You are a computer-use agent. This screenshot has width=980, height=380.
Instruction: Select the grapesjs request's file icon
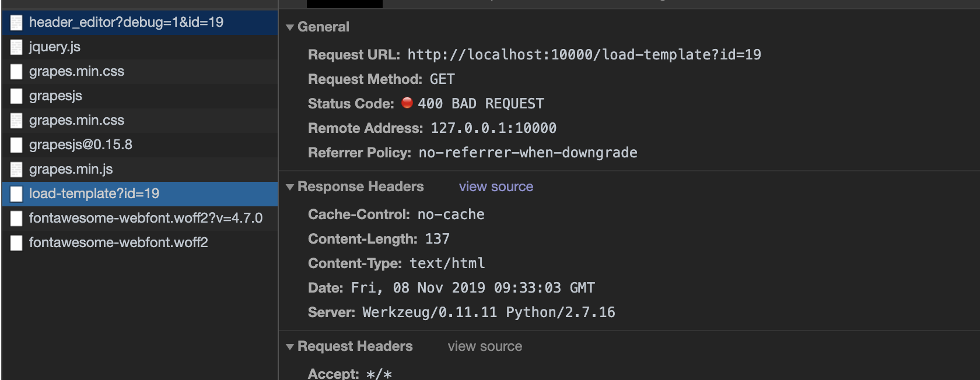(x=16, y=96)
